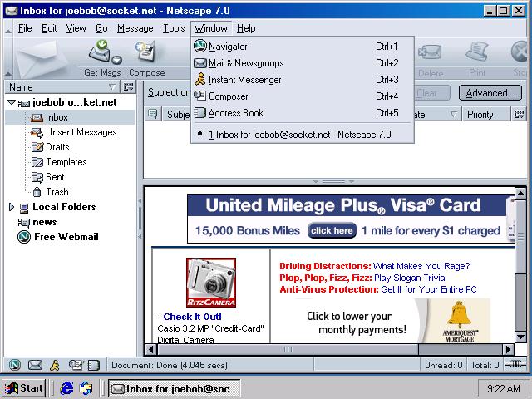Screen dimensions: 532x399
Task: Click the 'Check It Out!' link
Action: tap(192, 317)
